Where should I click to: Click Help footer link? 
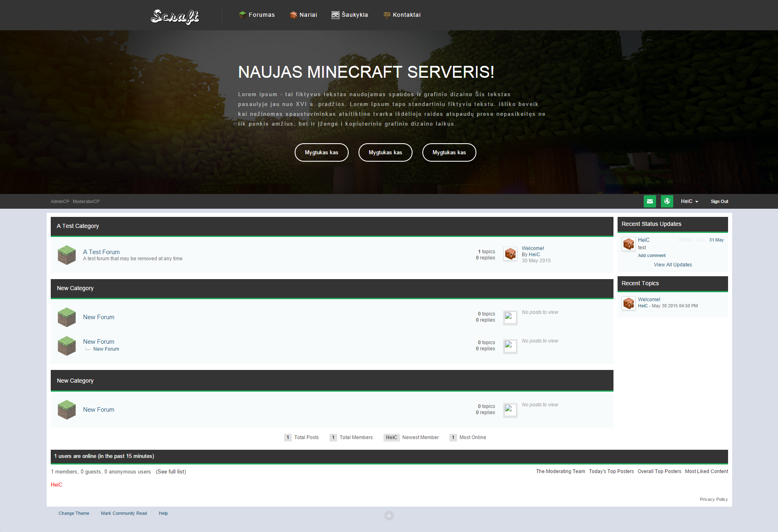[163, 513]
